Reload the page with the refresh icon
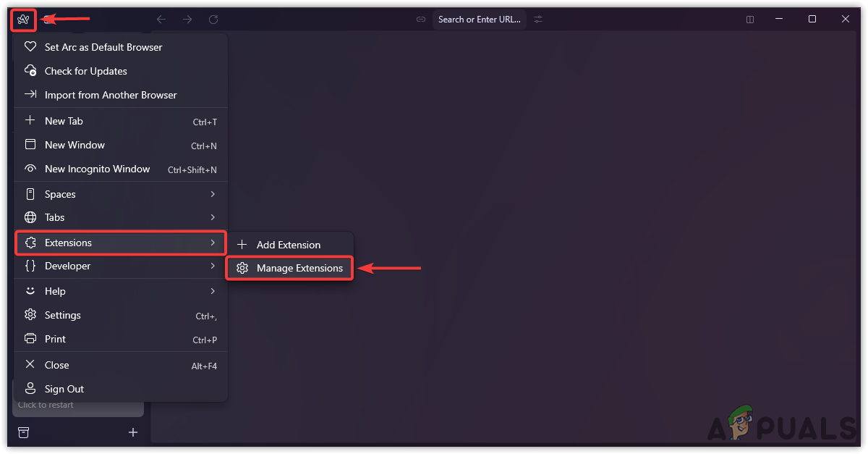Viewport: 868px width, 454px height. click(x=213, y=20)
